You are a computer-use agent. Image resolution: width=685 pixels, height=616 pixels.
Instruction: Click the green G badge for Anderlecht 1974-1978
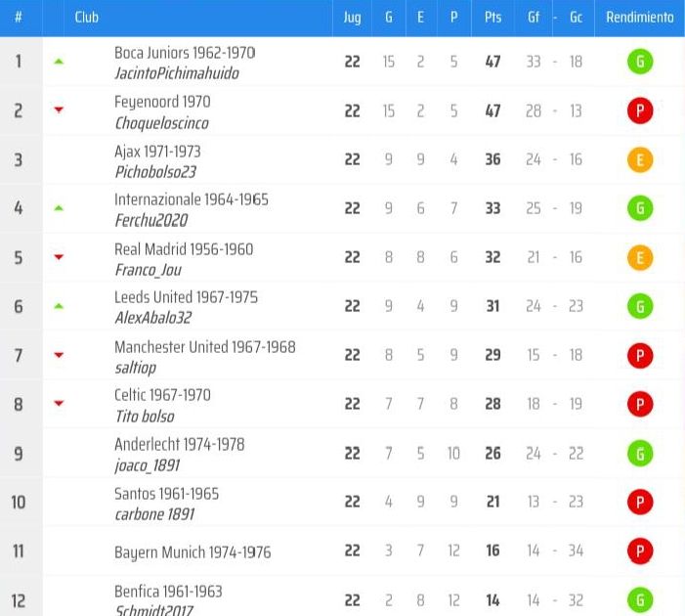640,453
